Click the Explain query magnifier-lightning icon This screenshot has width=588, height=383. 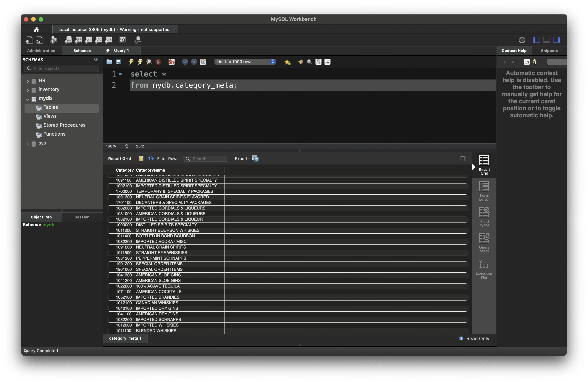(x=149, y=62)
